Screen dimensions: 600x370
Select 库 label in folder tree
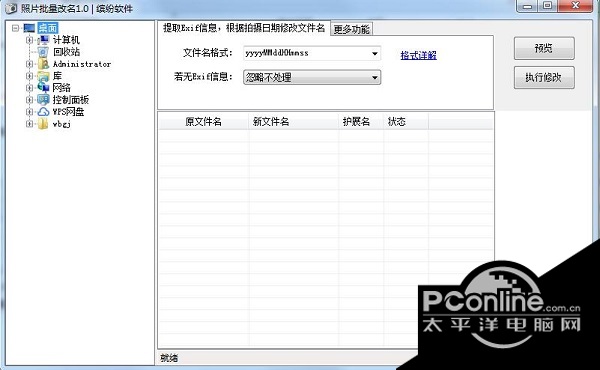tap(57, 76)
